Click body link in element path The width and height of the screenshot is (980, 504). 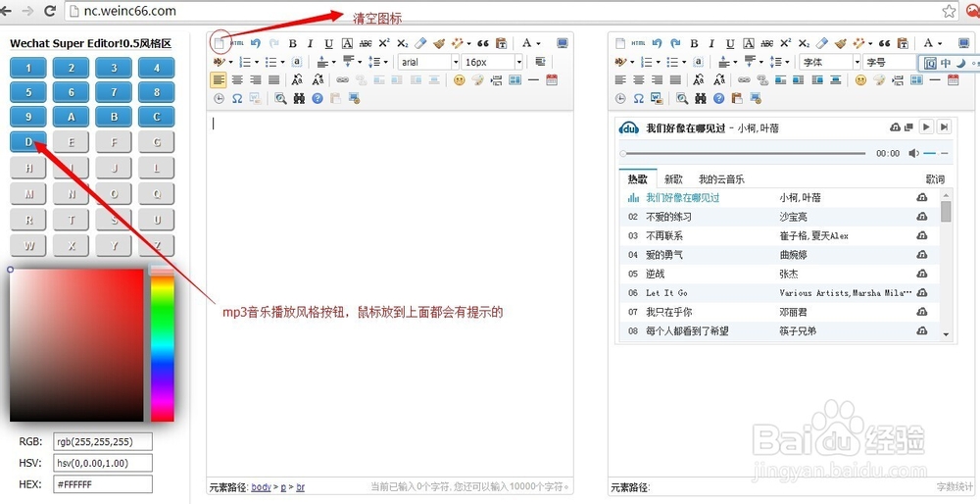tap(262, 487)
